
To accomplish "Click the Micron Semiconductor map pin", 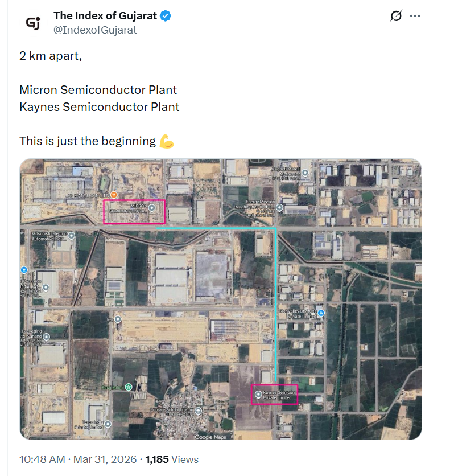I will (152, 208).
